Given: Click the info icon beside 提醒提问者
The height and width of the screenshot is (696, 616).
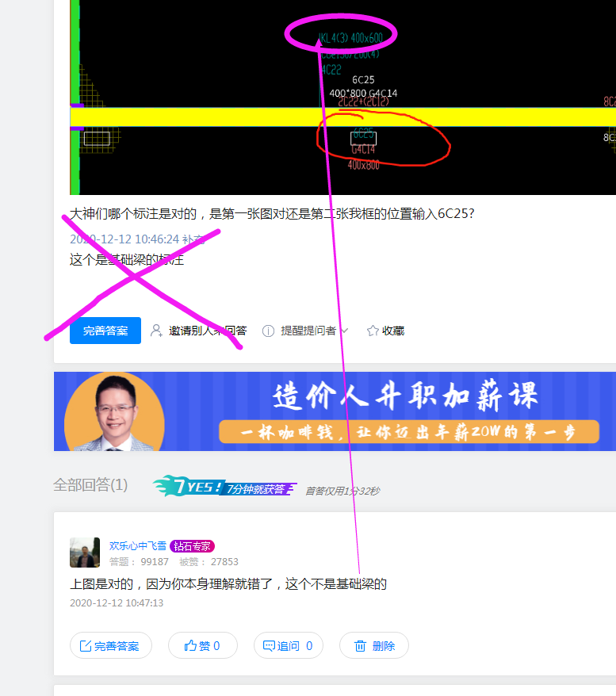Looking at the screenshot, I should tap(268, 331).
